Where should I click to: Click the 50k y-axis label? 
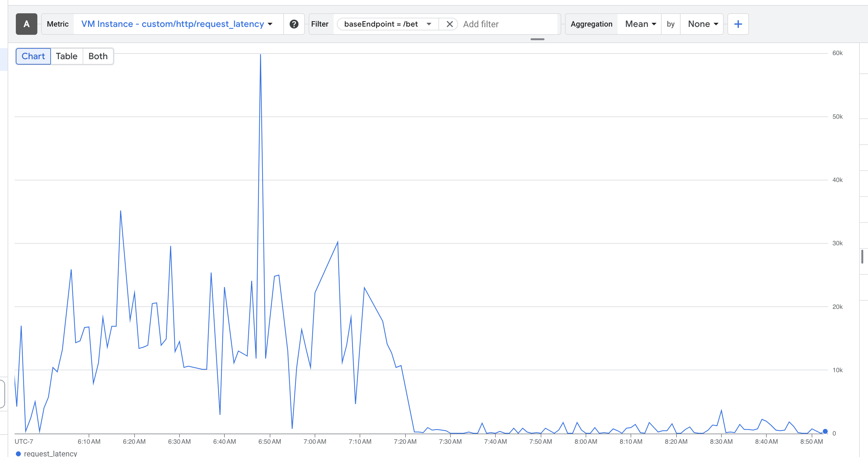(837, 116)
